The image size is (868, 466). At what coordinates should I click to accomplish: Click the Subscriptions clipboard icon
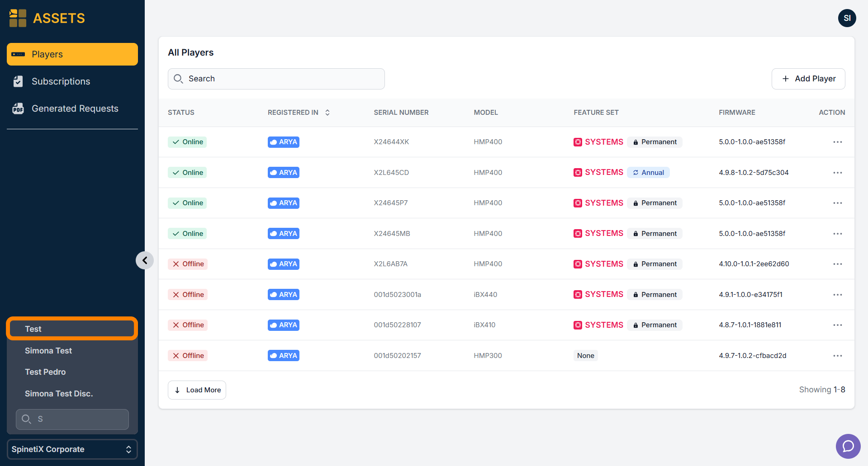point(18,81)
